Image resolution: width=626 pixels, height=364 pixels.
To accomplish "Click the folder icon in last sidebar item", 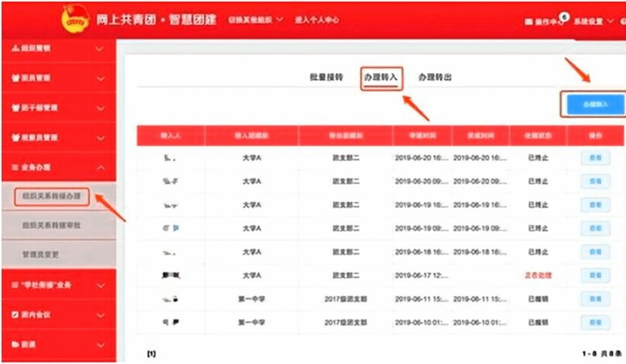I will pyautogui.click(x=15, y=344).
